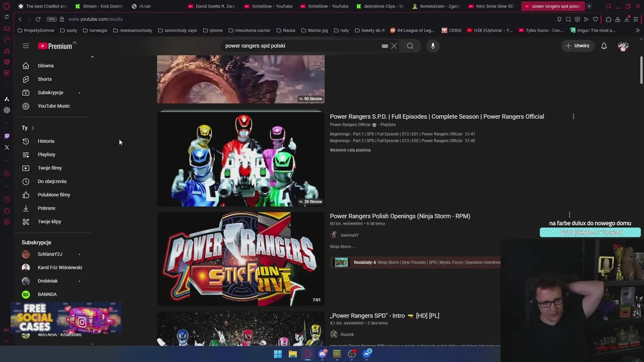The image size is (644, 362).
Task: Open the Duszek channel link
Action: tap(347, 334)
